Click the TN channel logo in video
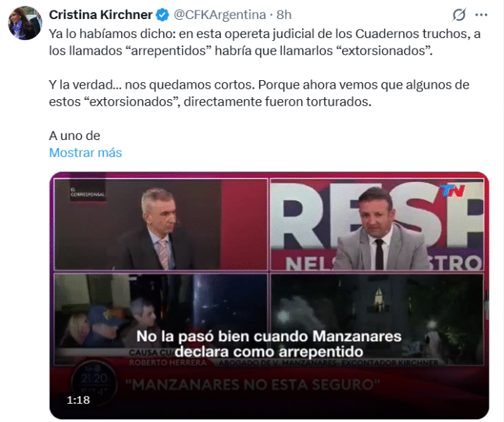504x422 pixels. (x=452, y=191)
